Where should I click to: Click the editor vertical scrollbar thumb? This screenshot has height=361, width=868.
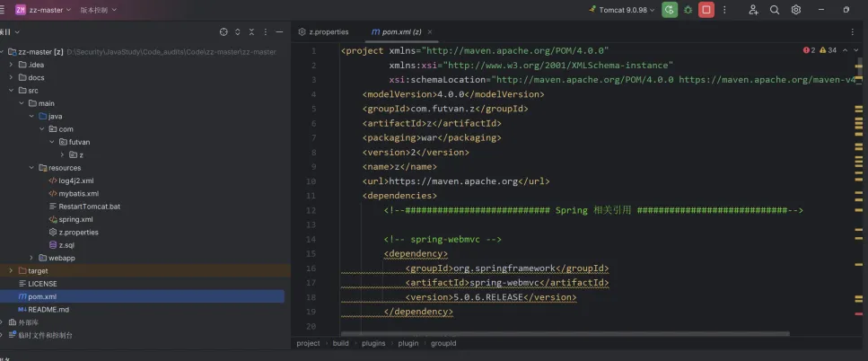859,68
